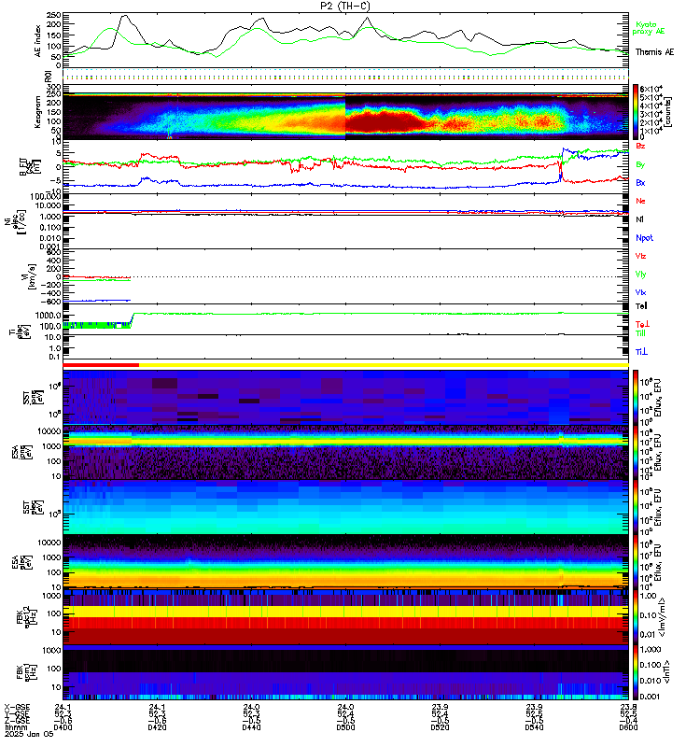Click the AE index y-axis title
The image size is (700, 747).
click(x=37, y=40)
